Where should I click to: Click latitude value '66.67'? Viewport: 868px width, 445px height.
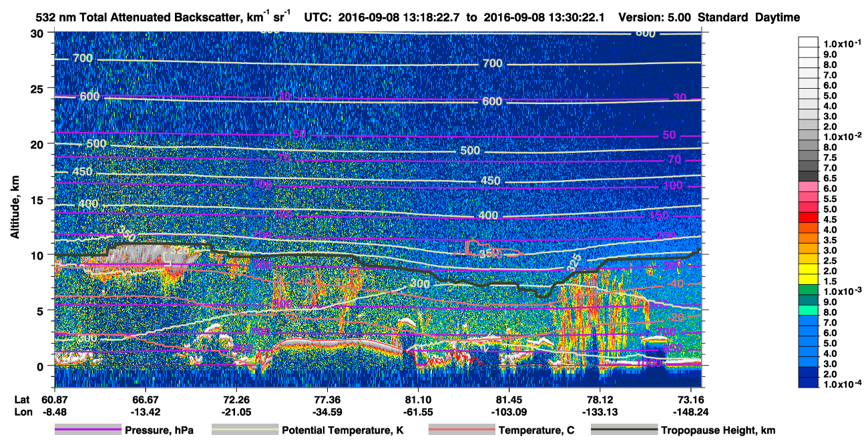145,400
